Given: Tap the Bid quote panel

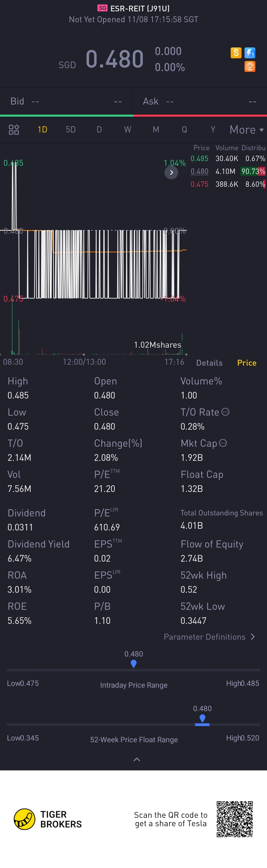Looking at the screenshot, I should [x=66, y=101].
